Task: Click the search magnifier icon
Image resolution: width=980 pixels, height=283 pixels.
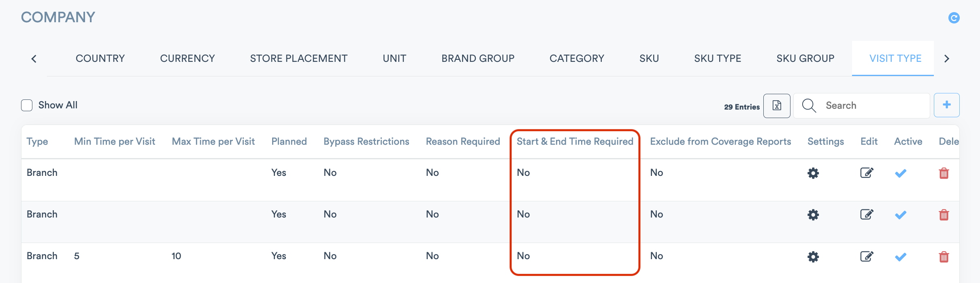Action: coord(809,106)
